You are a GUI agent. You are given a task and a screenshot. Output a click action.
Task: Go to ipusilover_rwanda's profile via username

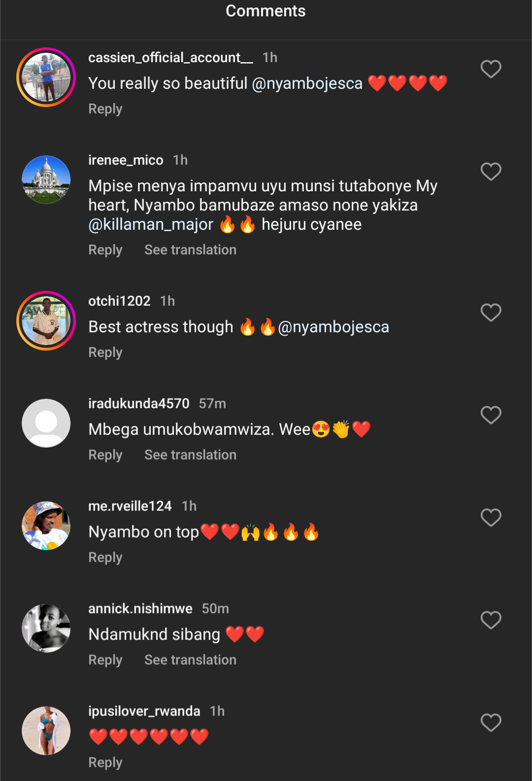[144, 711]
